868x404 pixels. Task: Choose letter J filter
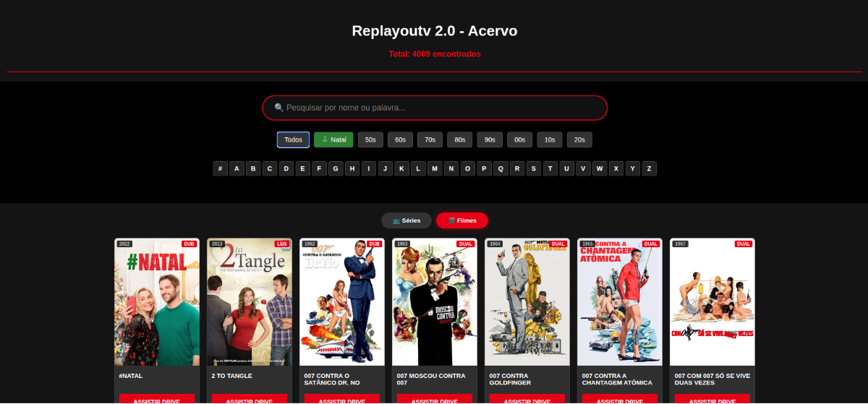click(386, 168)
